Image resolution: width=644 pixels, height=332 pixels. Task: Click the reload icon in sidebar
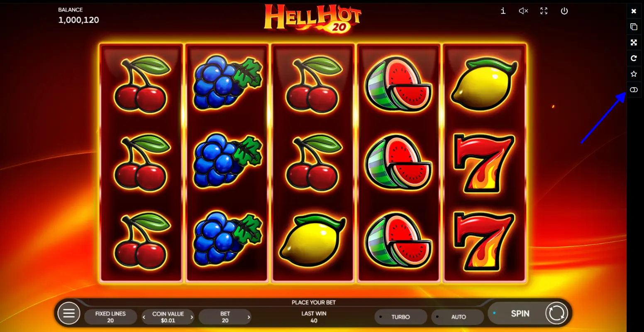[634, 58]
